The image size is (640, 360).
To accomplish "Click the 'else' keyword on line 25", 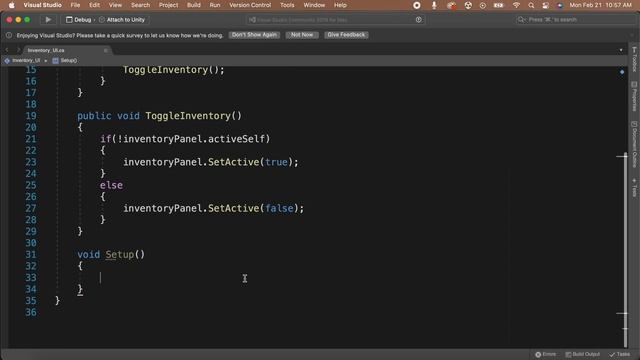I will click(x=111, y=185).
